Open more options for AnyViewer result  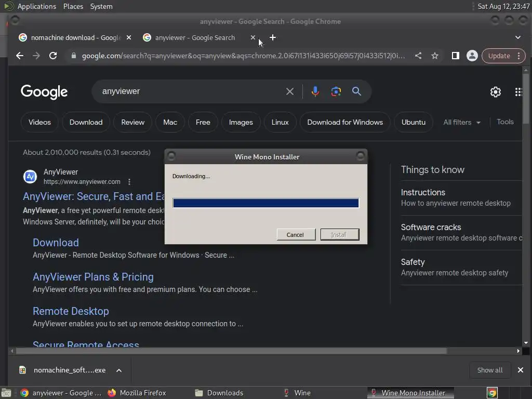pyautogui.click(x=129, y=182)
